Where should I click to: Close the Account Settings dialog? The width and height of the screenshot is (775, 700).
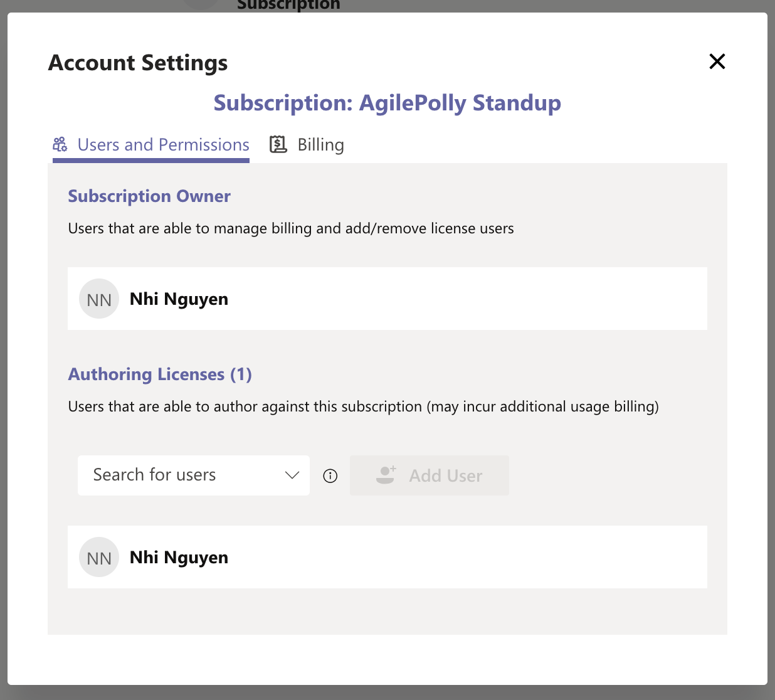717,61
